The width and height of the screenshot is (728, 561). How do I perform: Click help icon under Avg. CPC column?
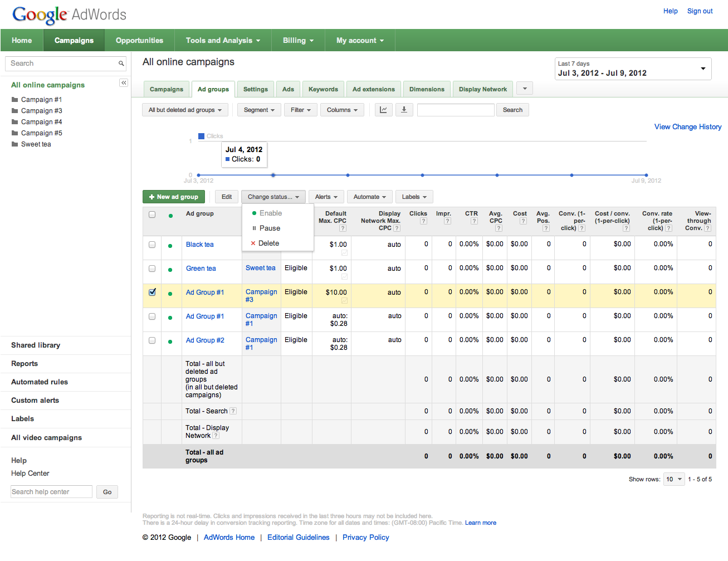(x=499, y=228)
